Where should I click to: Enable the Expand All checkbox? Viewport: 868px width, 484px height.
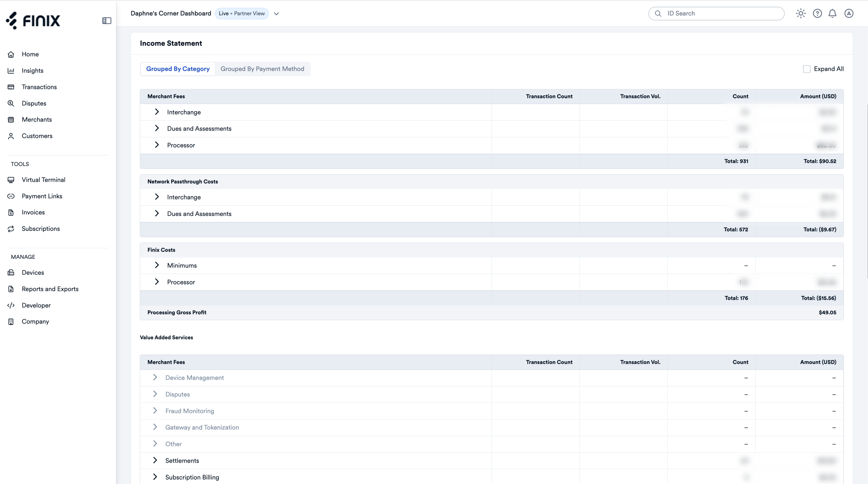coord(806,69)
